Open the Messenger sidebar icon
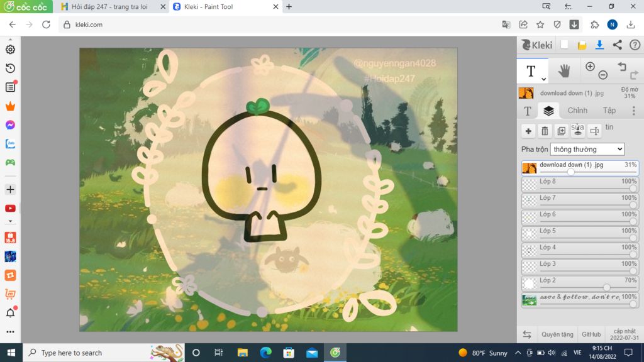The image size is (644, 362). coord(10,125)
